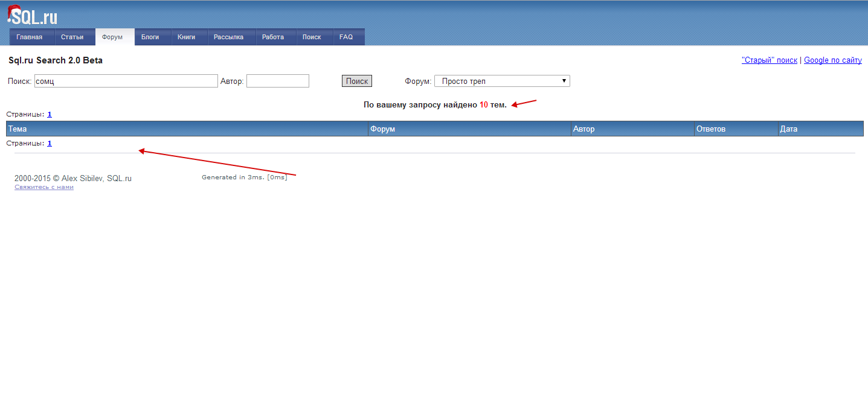Focus the search query field containing сомц

pyautogui.click(x=126, y=81)
